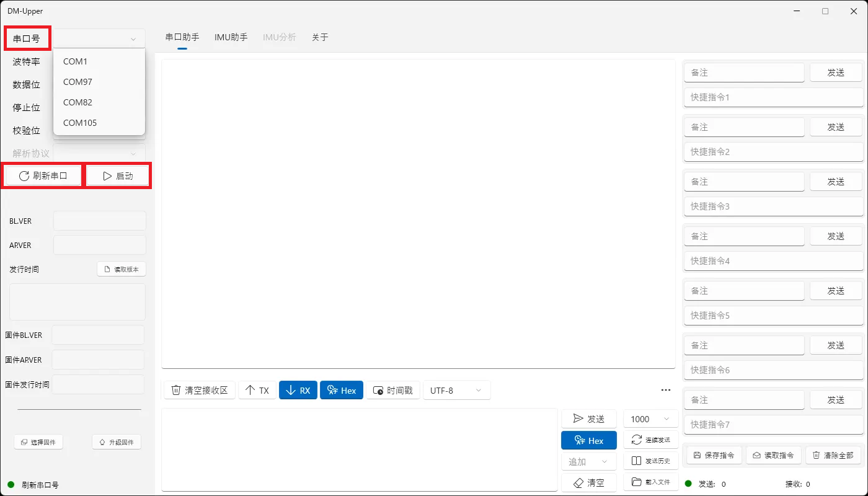The height and width of the screenshot is (496, 868).
Task: Enable continuous sending mode
Action: coord(651,440)
